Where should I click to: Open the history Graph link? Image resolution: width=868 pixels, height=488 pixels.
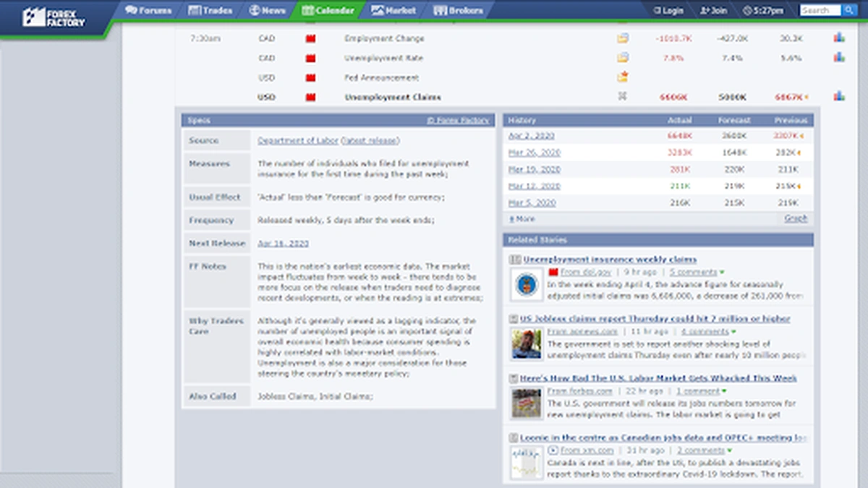tap(796, 218)
